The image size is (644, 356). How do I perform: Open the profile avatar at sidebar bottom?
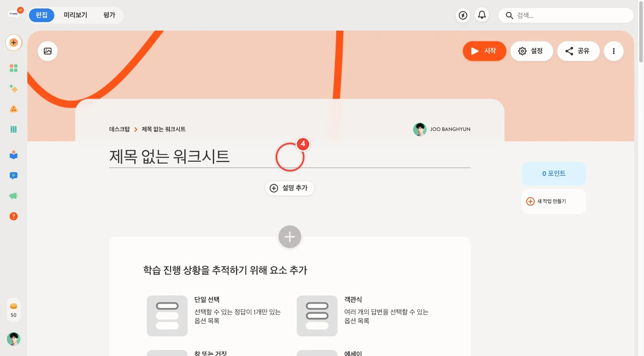(14, 339)
